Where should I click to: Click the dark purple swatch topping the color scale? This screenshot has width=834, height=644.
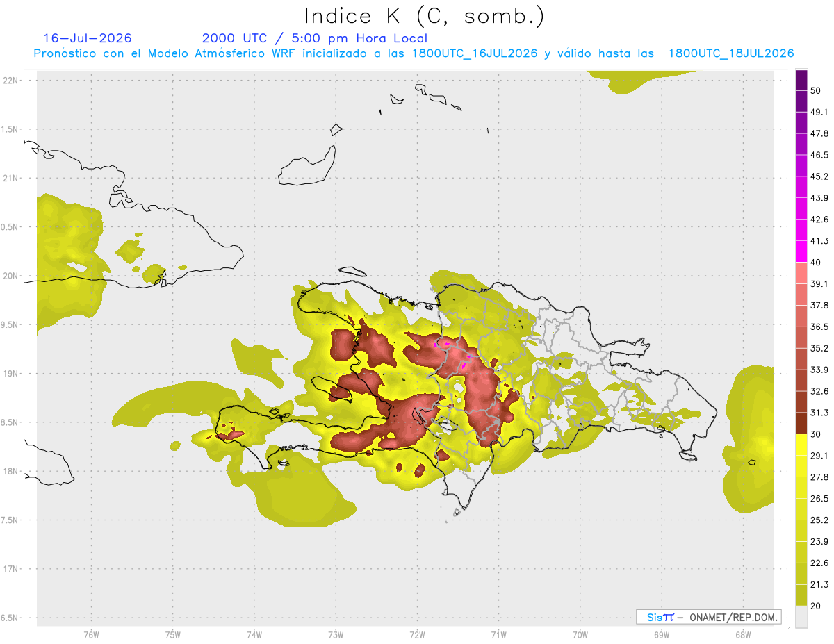point(801,81)
